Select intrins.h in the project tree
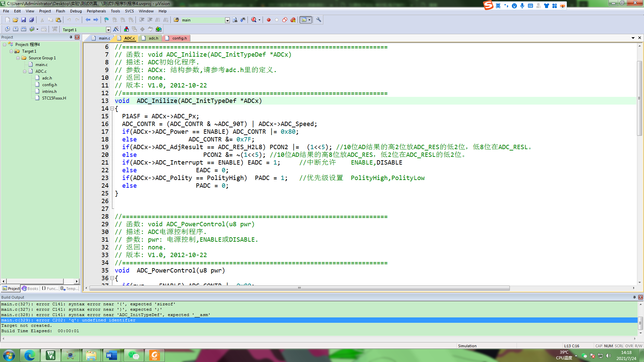Image resolution: width=644 pixels, height=362 pixels. (49, 92)
